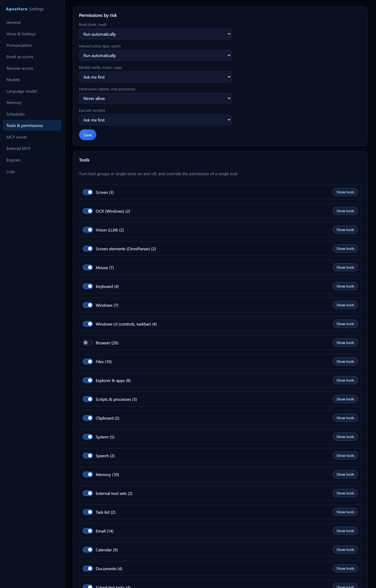Go to the Engines page
This screenshot has height=588, width=376.
(x=32, y=160)
